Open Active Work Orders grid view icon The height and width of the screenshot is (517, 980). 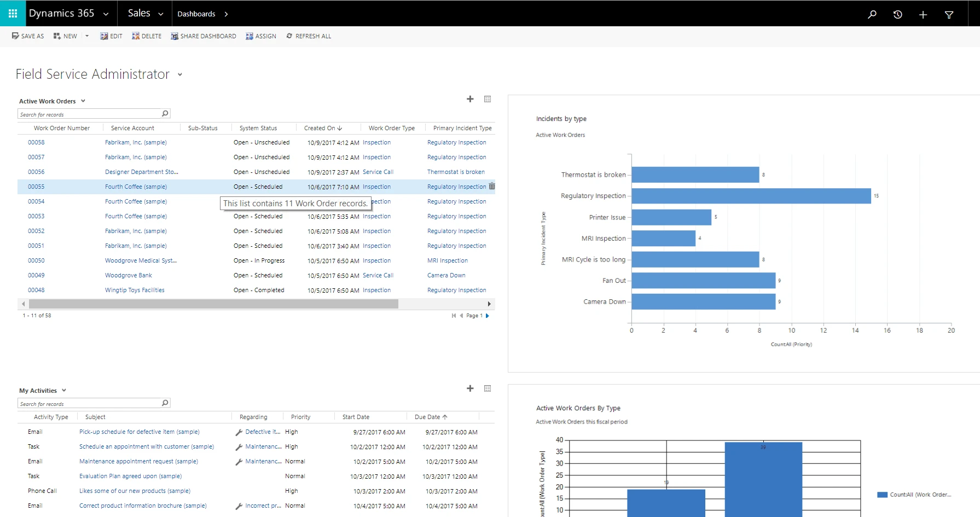point(488,99)
